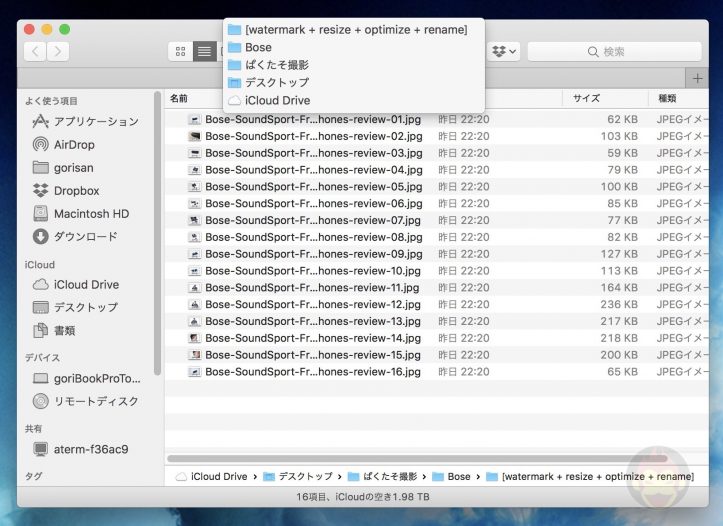
Task: Click the horizontal scrollbar of file list
Action: [x=417, y=458]
